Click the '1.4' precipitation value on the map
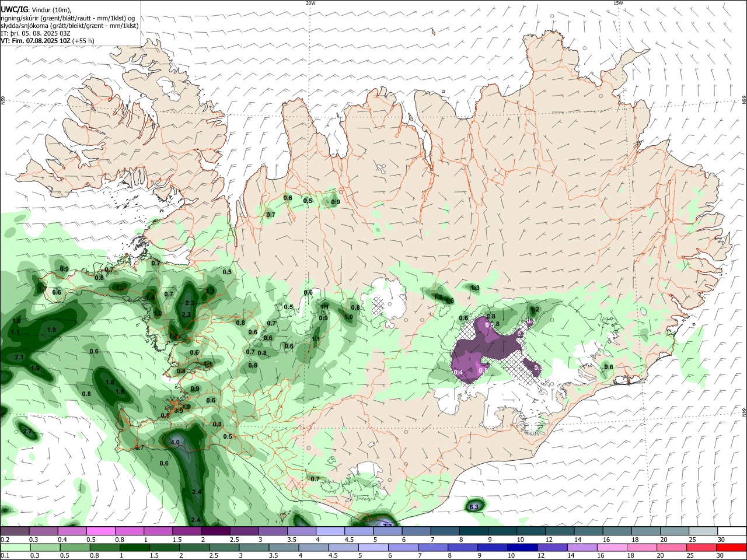 pyautogui.click(x=150, y=297)
